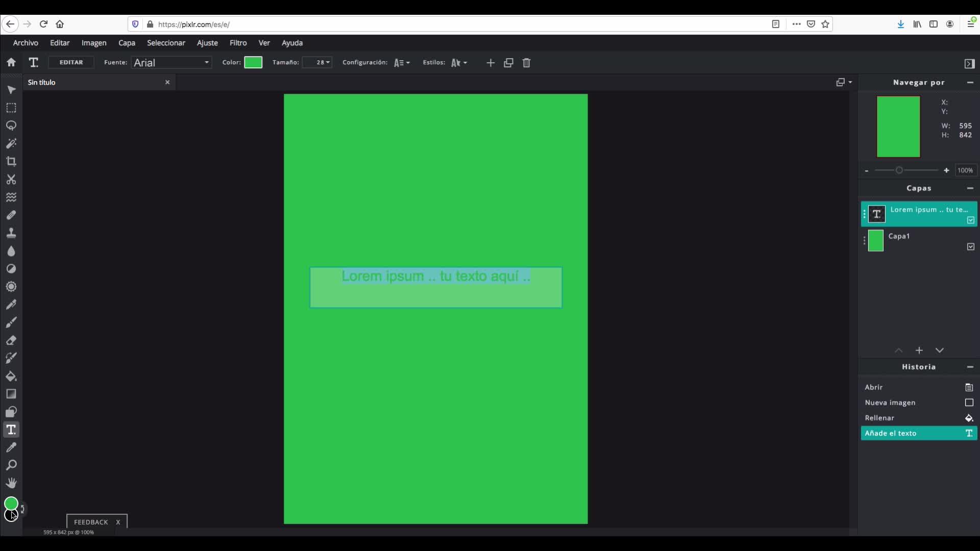
Task: Move the layer down with chevron
Action: tap(940, 350)
